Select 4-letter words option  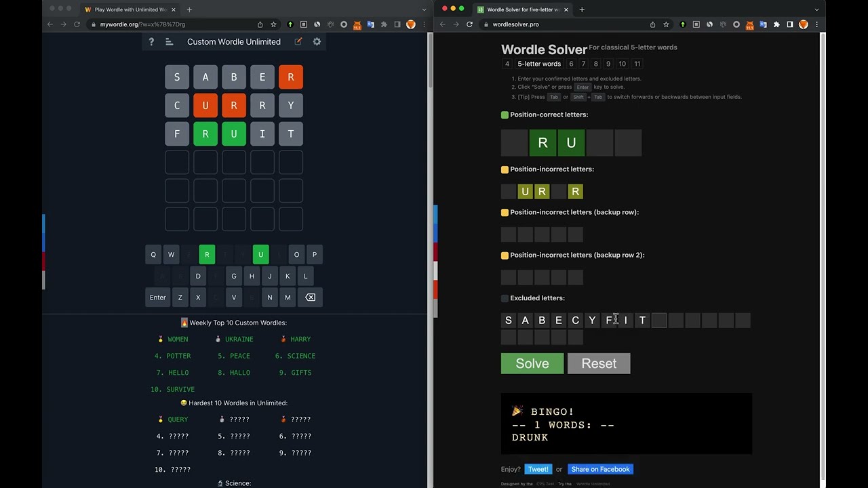(x=507, y=64)
